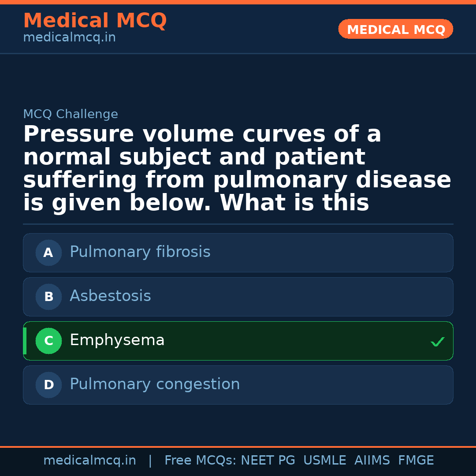Screen dimensions: 476x476
Task: Select the "Pulmonary congestion" answer text
Action: [155, 384]
